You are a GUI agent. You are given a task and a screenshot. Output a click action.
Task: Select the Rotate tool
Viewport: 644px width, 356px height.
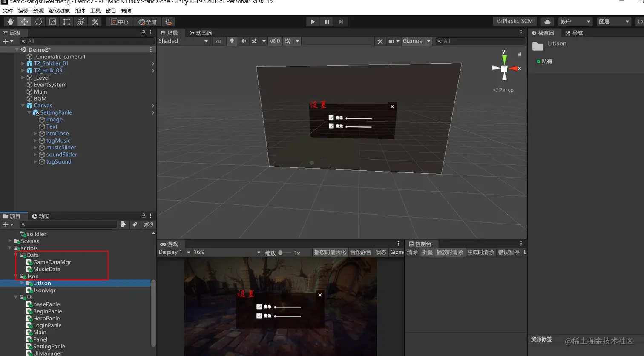(x=38, y=22)
